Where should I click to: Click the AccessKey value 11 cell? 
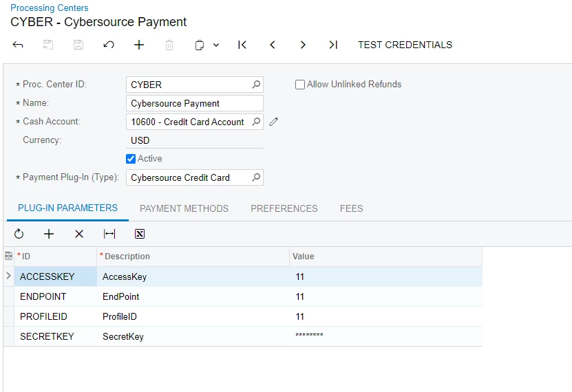click(385, 276)
